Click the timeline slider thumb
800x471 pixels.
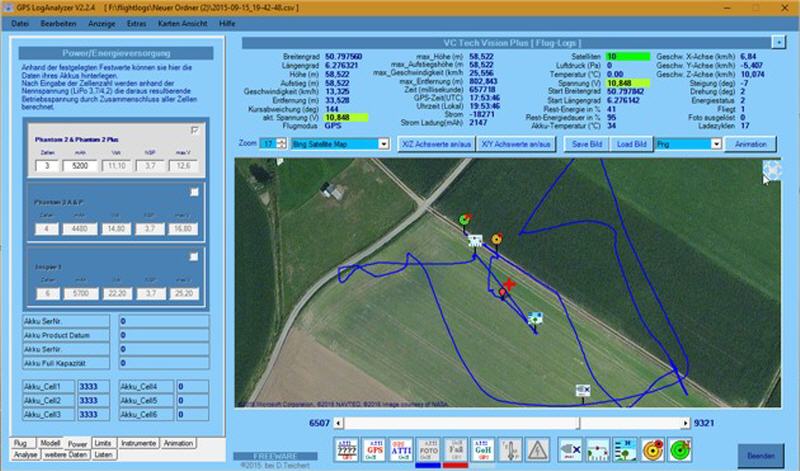(579, 423)
